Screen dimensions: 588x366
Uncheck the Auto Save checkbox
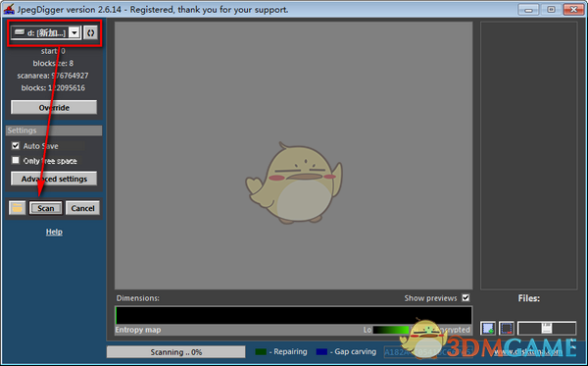coord(16,145)
